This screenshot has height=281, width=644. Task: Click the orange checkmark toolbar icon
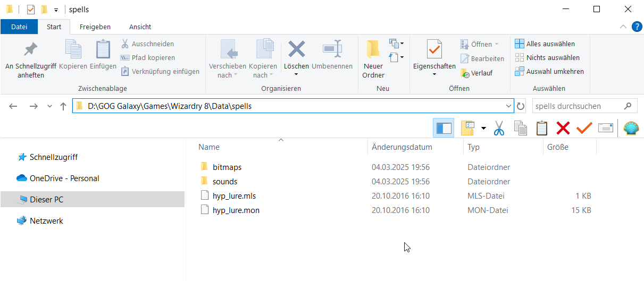coord(584,128)
